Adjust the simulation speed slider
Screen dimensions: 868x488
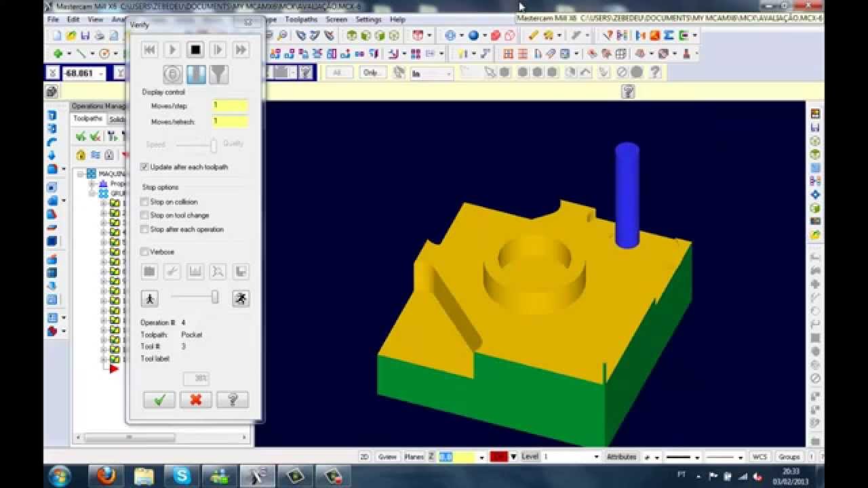pos(215,297)
